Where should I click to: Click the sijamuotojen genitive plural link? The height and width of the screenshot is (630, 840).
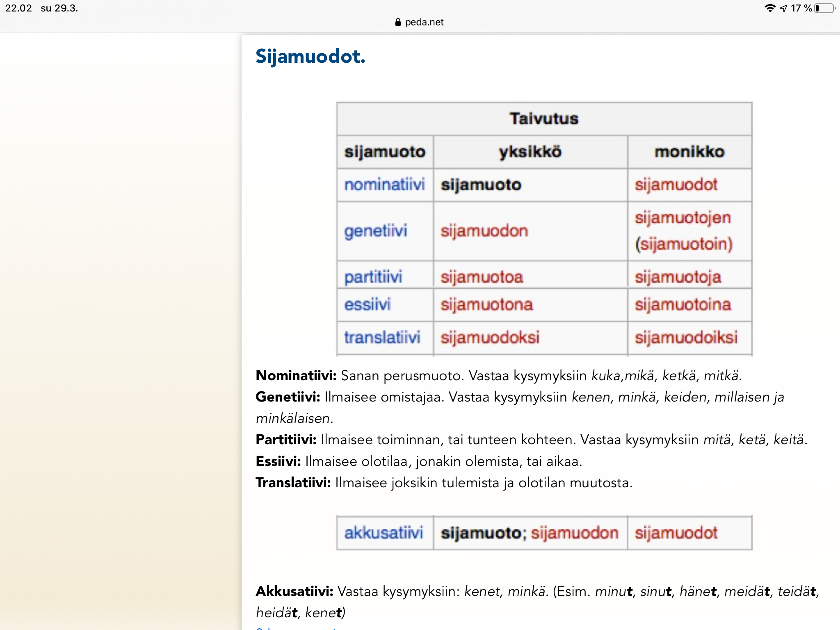(683, 218)
